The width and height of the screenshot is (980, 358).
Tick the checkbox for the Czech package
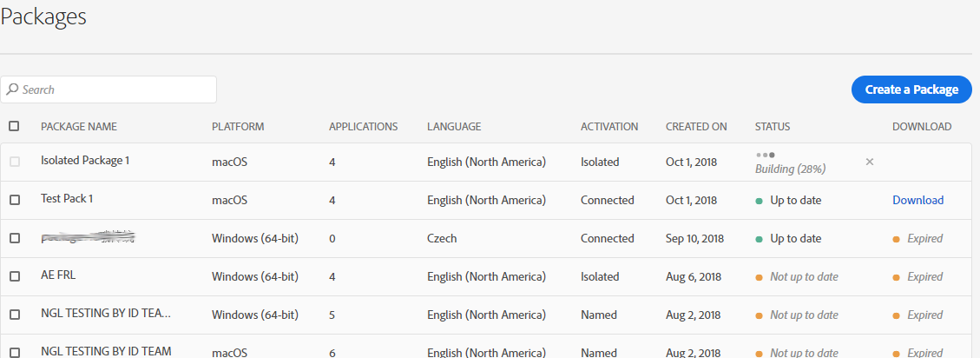coord(14,238)
